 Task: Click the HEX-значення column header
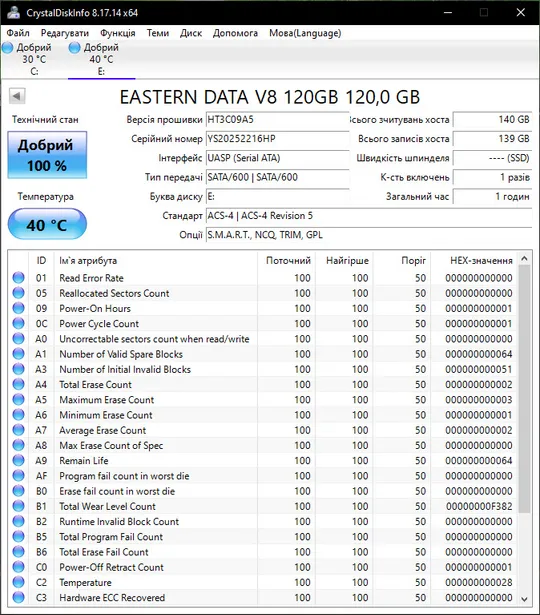click(475, 260)
